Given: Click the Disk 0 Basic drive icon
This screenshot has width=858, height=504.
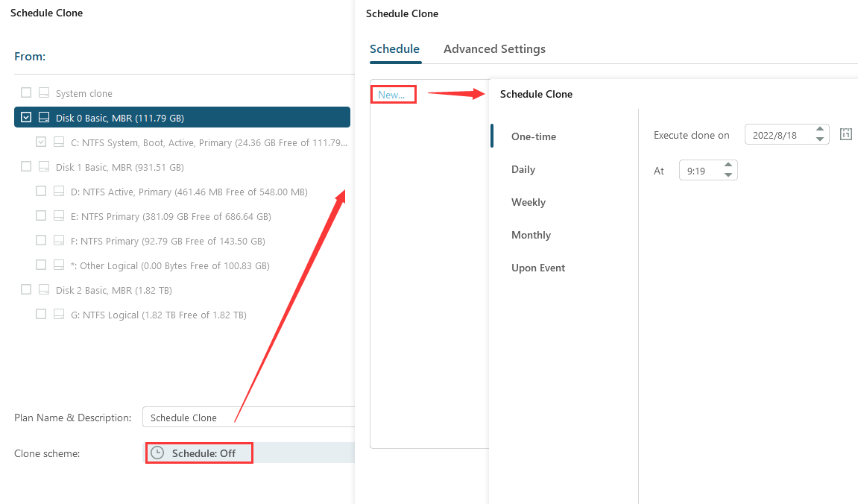Looking at the screenshot, I should click(44, 117).
